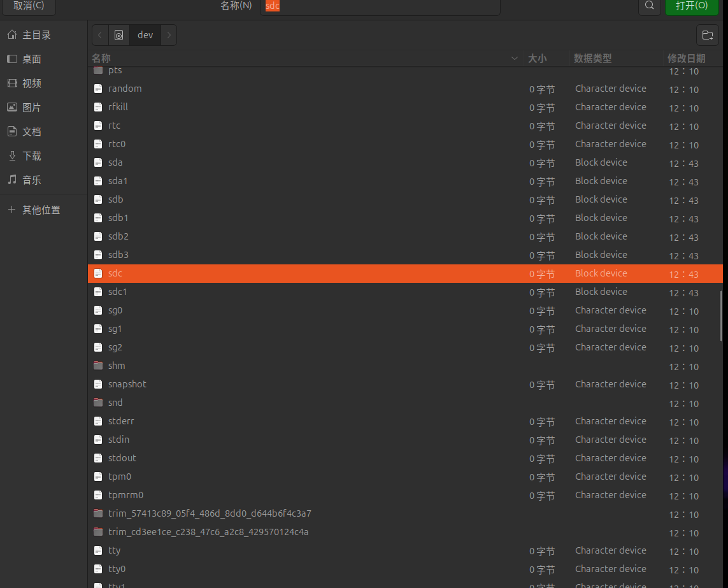Go to Home directory in sidebar
728x588 pixels.
coord(36,35)
